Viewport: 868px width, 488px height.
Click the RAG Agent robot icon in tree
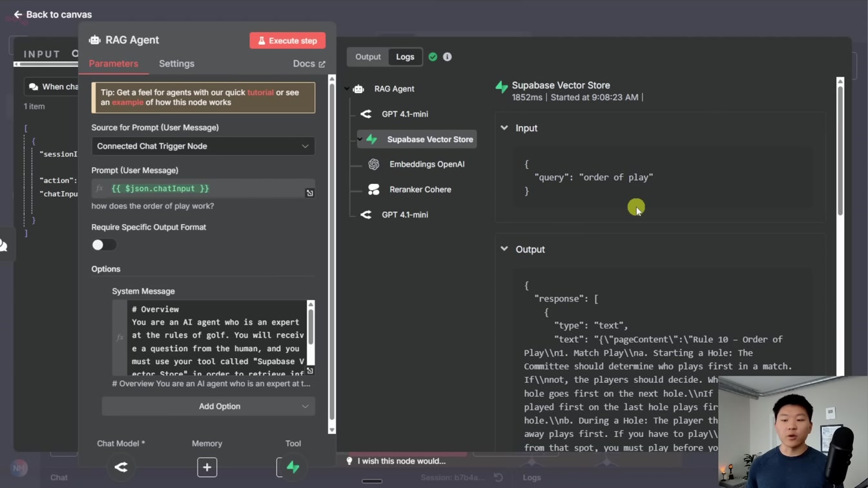tap(359, 89)
